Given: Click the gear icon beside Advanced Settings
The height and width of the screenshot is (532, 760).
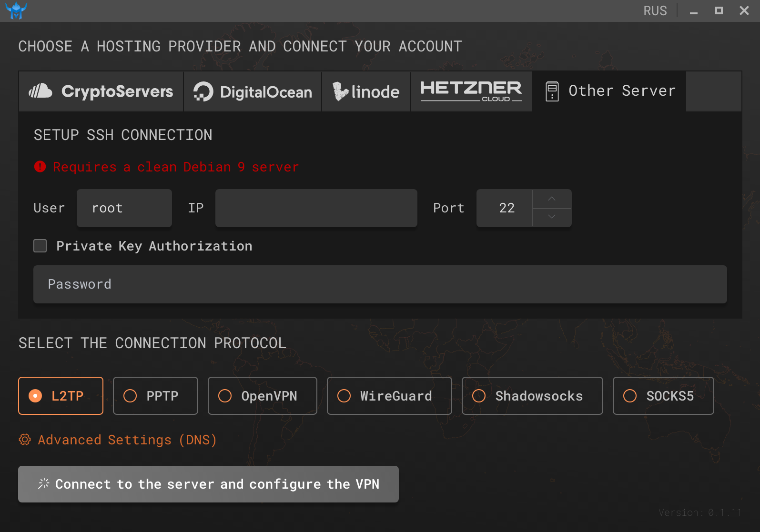Looking at the screenshot, I should (25, 439).
